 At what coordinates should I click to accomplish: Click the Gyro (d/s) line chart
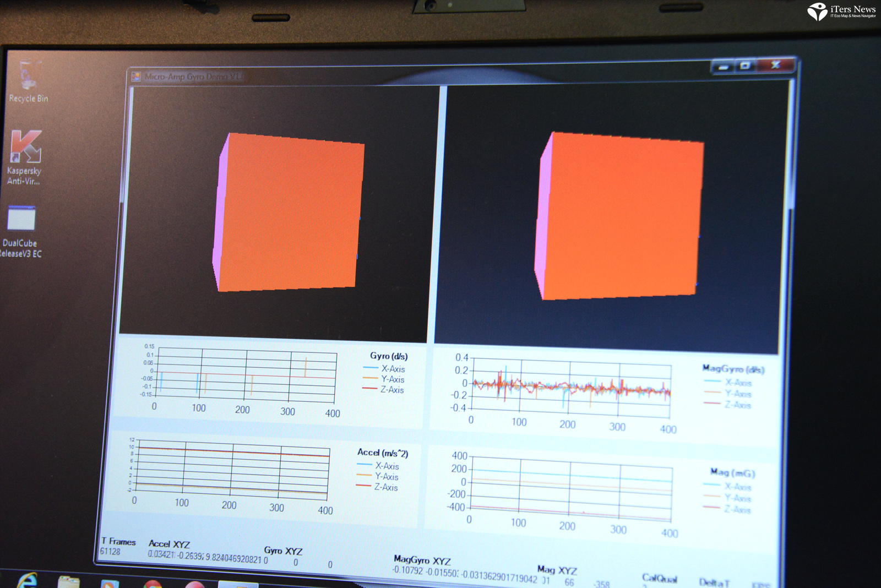pos(246,376)
